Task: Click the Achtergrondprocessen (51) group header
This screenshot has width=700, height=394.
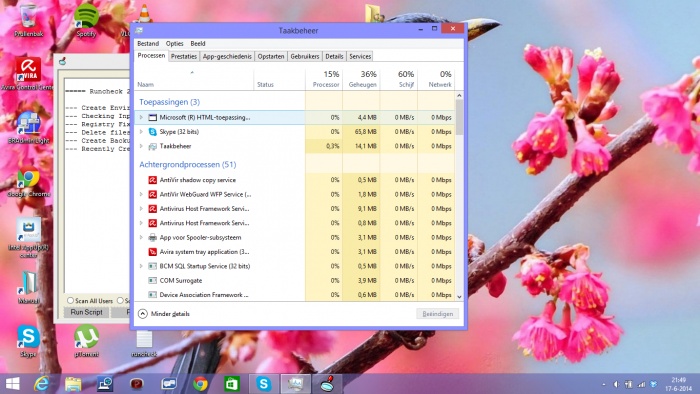Action: [x=188, y=164]
